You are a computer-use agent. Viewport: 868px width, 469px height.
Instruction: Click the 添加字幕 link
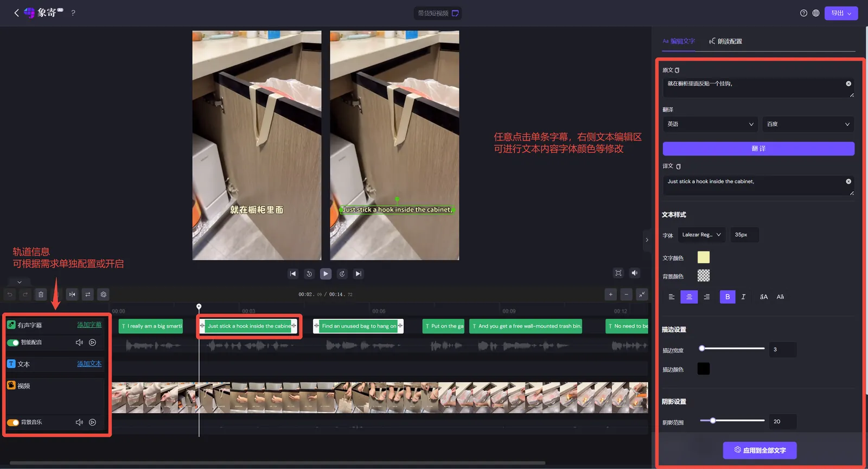pyautogui.click(x=90, y=325)
